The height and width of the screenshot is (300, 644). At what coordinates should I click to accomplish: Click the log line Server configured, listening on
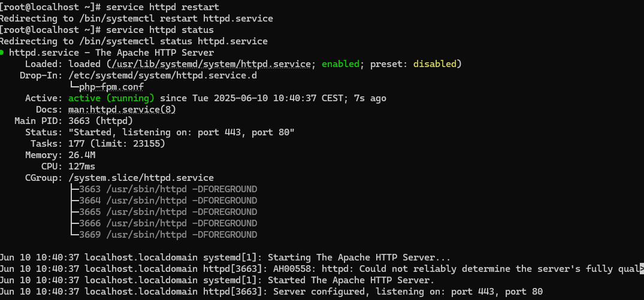click(271, 292)
